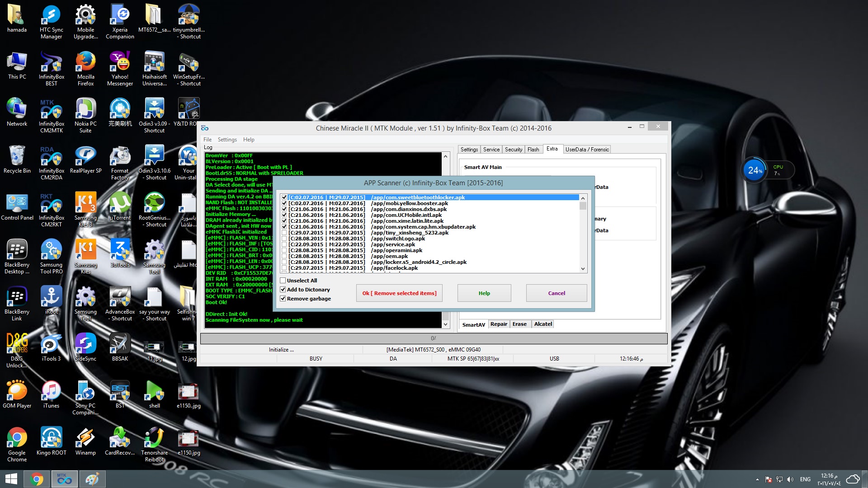Open Mozilla Firefox from the desktop
The height and width of the screenshot is (488, 868).
[85, 69]
